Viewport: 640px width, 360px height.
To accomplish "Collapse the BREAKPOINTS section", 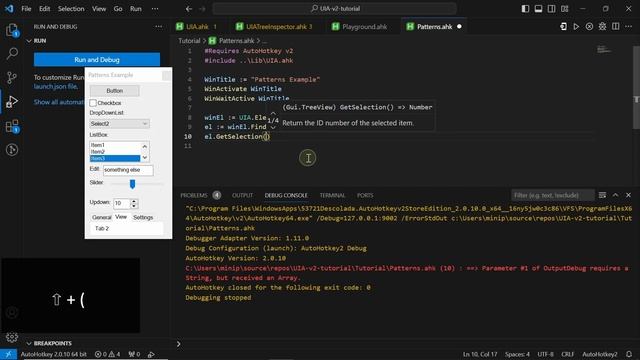I will pos(29,343).
